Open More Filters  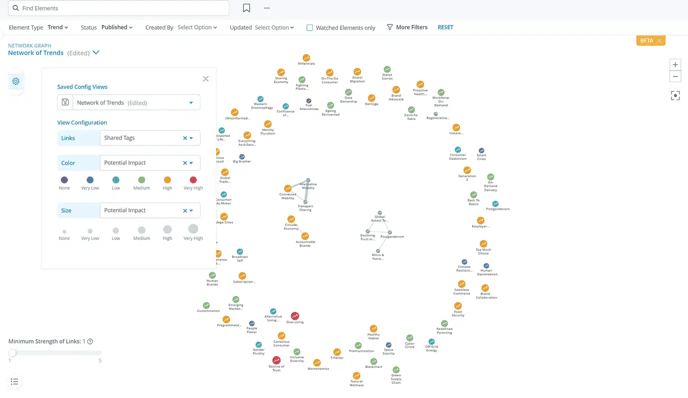pyautogui.click(x=407, y=27)
